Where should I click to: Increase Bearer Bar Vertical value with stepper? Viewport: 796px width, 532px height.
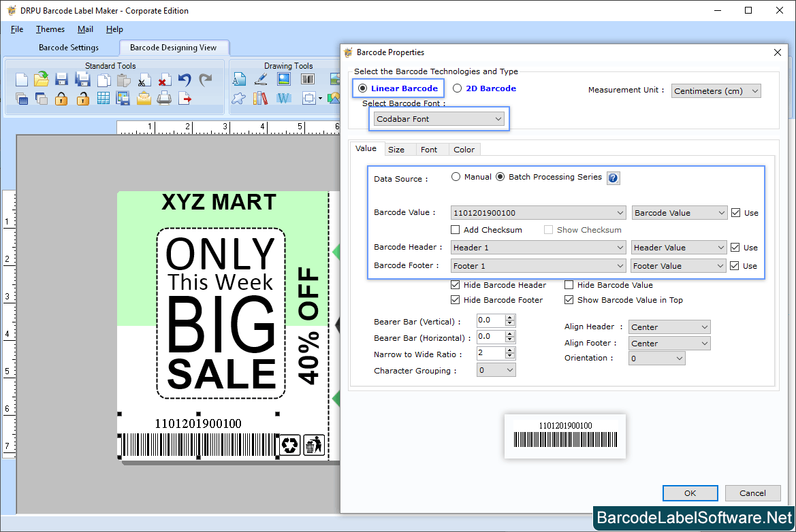pyautogui.click(x=509, y=317)
